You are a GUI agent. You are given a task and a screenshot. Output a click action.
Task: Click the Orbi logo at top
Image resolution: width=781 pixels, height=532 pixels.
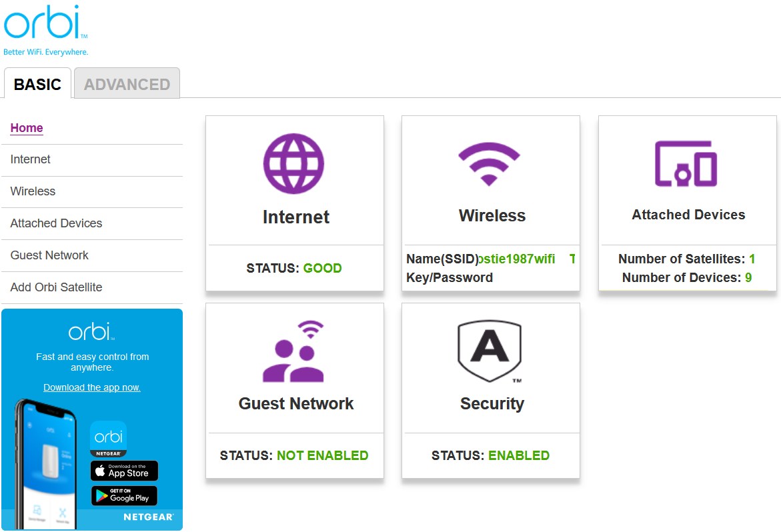(45, 23)
